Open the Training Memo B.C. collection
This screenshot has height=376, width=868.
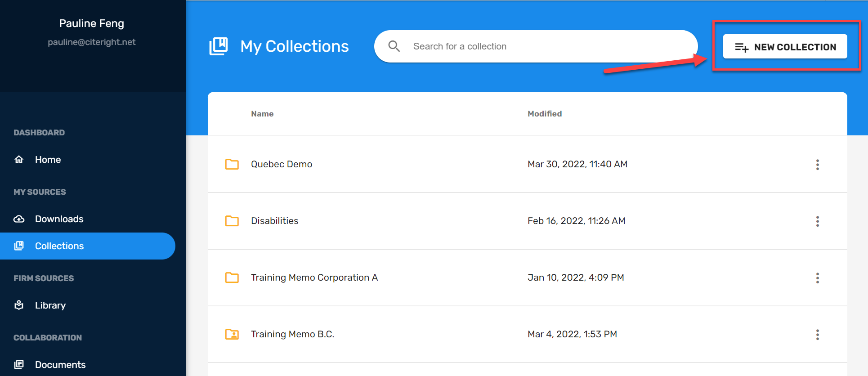click(292, 334)
